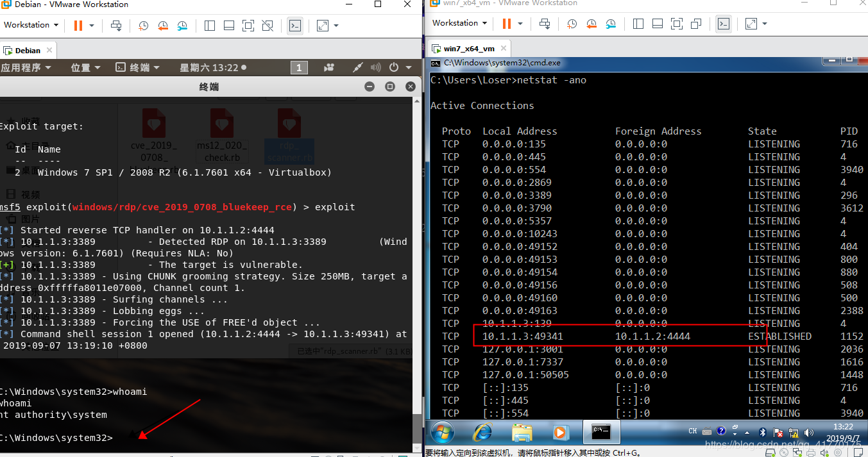Take snapshot icon in win7_x64_vm toolbar
This screenshot has width=868, height=457.
coord(572,24)
